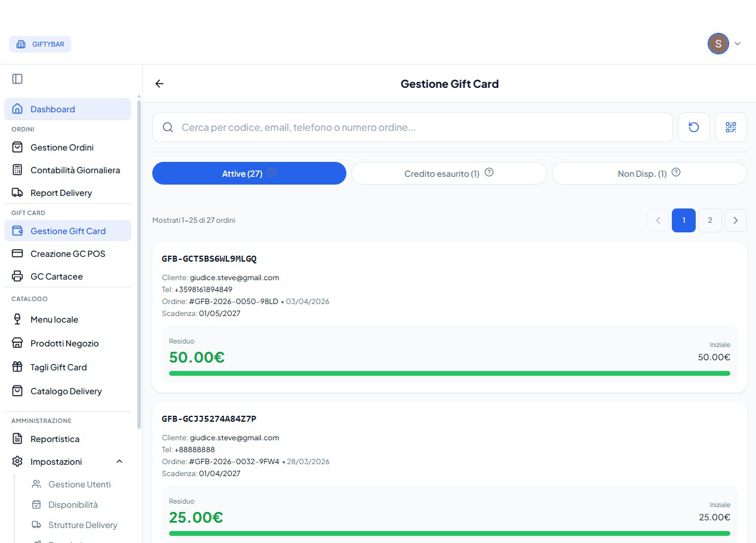756x543 pixels.
Task: Open Strutture Delivery under Impostazioni
Action: point(82,525)
